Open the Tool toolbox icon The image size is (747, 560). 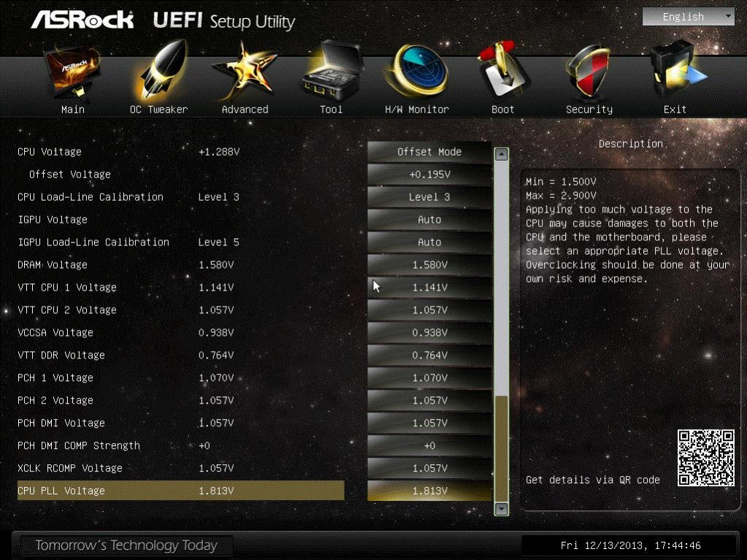[332, 71]
